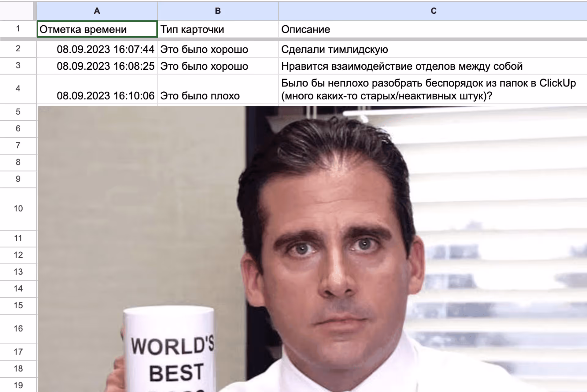Click the frozen row divider bar
Image resolution: width=587 pixels, height=392 pixels.
293,39
